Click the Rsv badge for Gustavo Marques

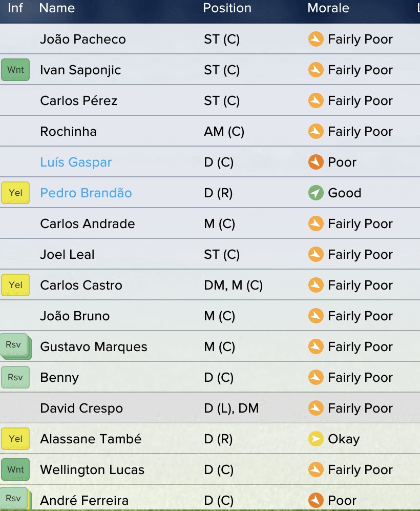click(16, 346)
